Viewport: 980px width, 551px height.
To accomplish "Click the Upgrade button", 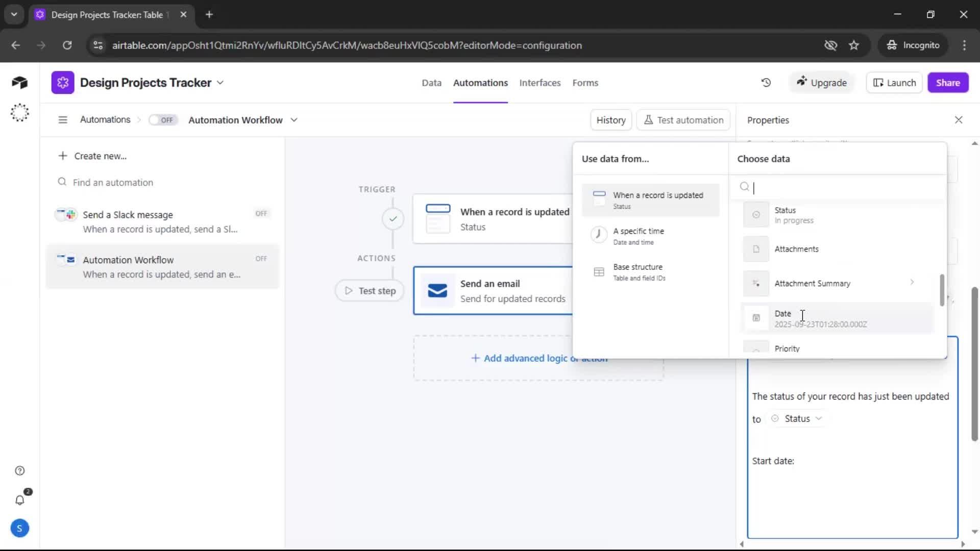I will (x=821, y=83).
